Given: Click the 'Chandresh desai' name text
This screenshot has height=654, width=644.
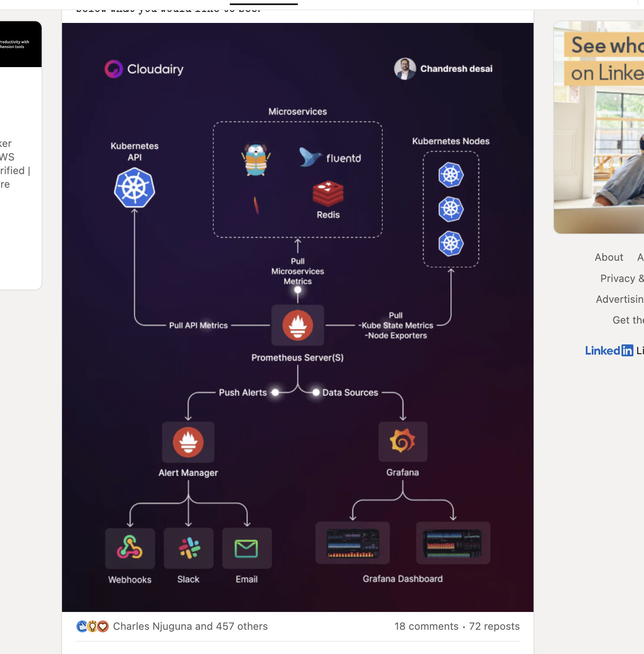Looking at the screenshot, I should pos(457,69).
